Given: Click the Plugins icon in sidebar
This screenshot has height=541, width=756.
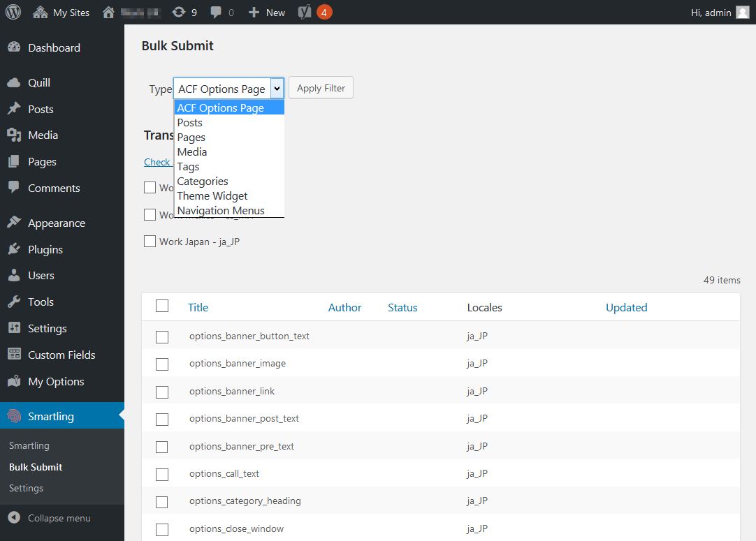Looking at the screenshot, I should pos(14,249).
